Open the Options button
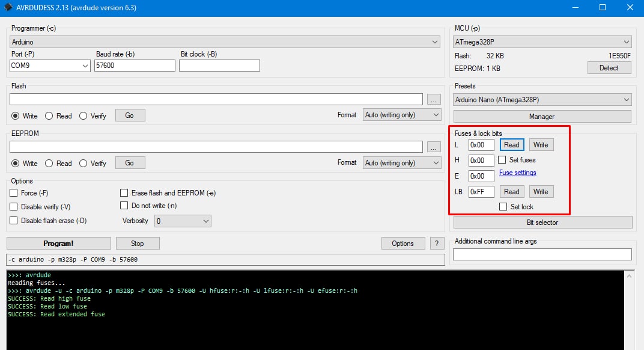Image resolution: width=644 pixels, height=350 pixels. point(403,244)
